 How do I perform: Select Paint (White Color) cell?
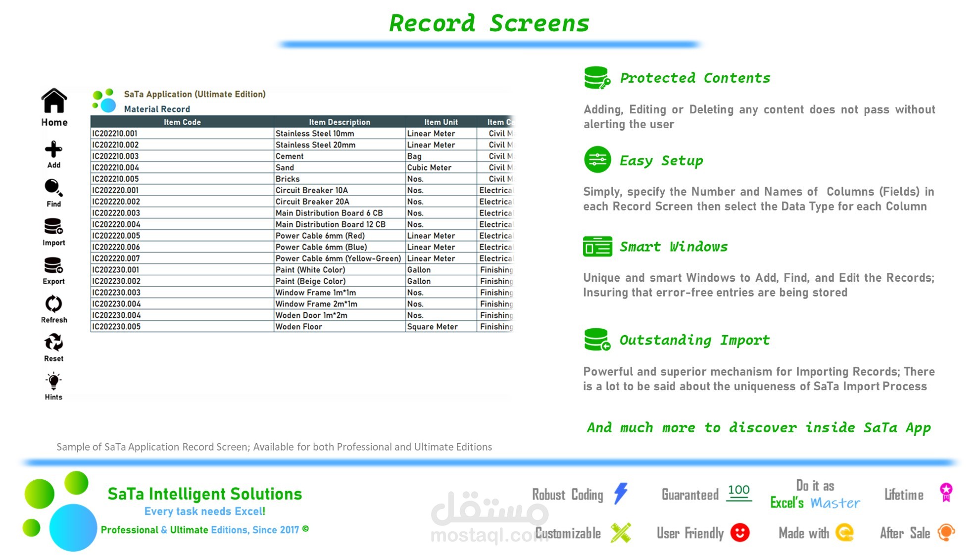click(x=340, y=270)
